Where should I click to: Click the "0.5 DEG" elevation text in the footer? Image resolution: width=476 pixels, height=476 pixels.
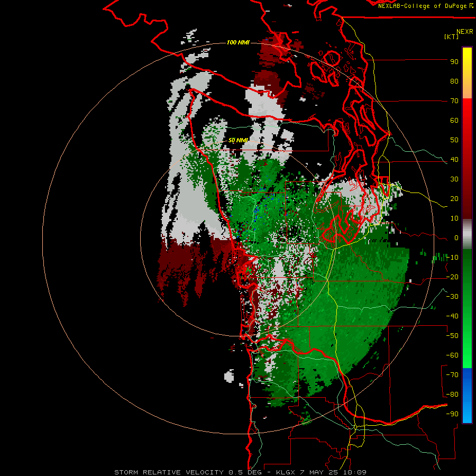[x=245, y=472]
